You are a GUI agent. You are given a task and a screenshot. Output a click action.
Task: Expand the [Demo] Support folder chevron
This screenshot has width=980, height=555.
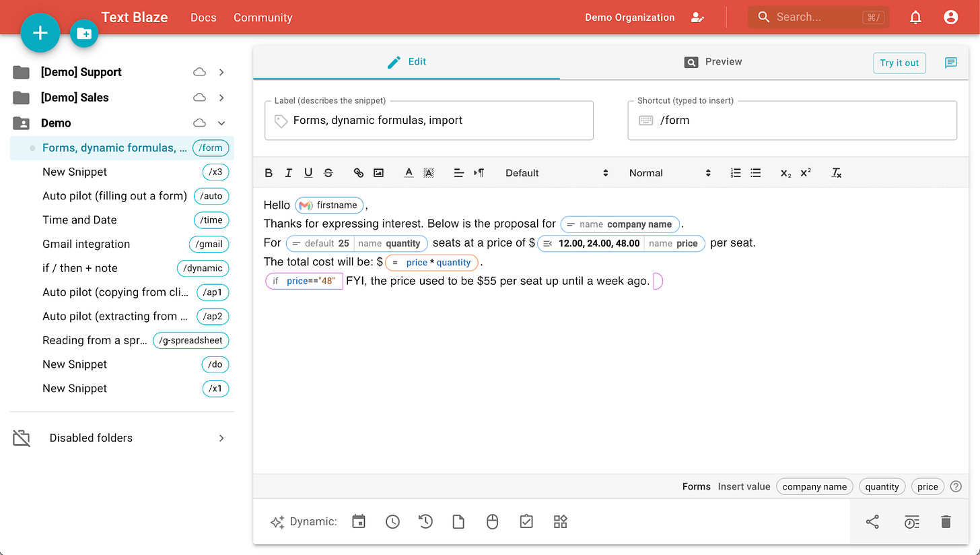(221, 72)
